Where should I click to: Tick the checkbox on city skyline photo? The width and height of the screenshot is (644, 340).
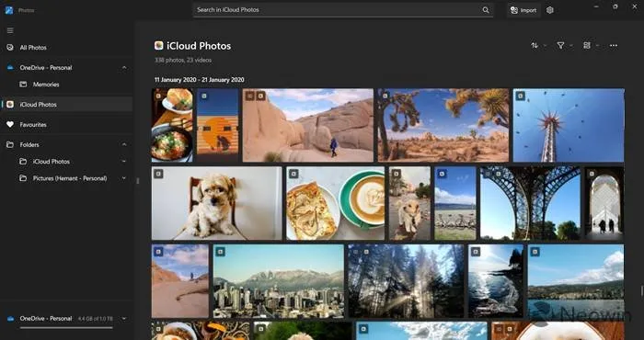tap(221, 252)
